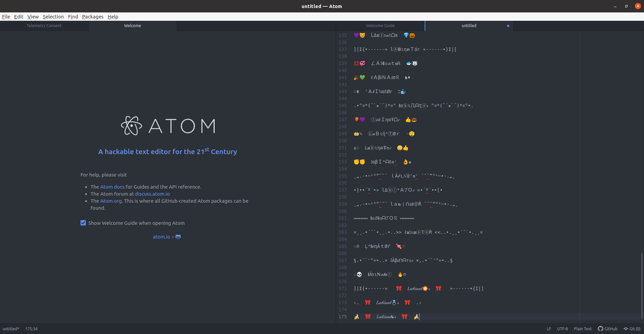This screenshot has height=334, width=644.
Task: Uncheck Show Welcome Guide when opening Atom
Action: 83,223
